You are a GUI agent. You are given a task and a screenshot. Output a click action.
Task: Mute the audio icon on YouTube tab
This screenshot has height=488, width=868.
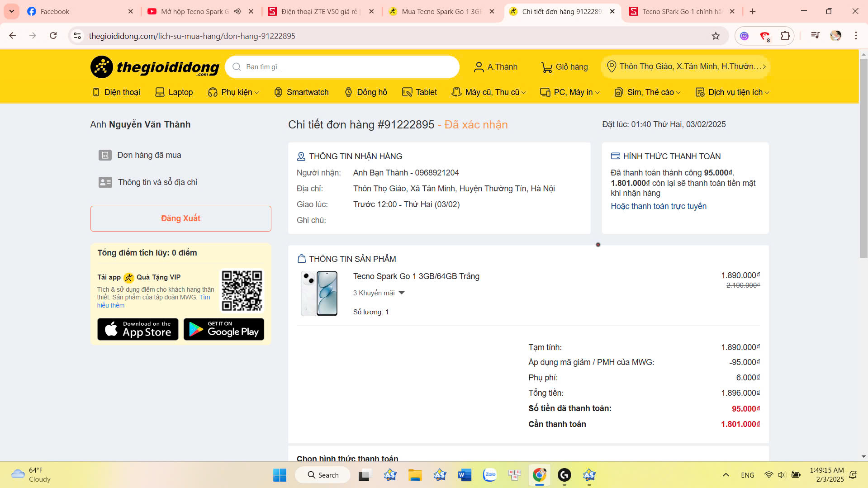pyautogui.click(x=237, y=11)
